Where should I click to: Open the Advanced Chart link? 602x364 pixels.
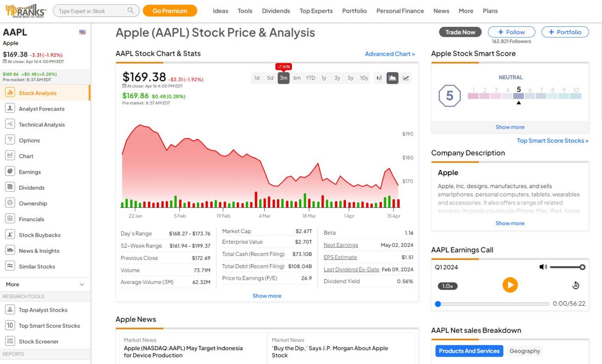point(390,54)
